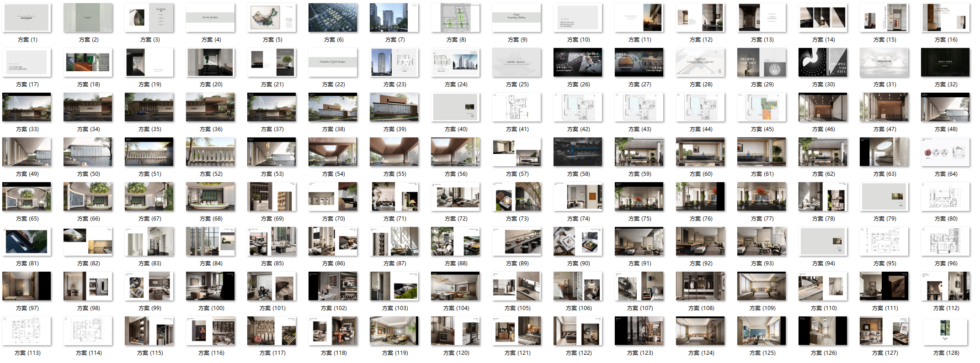
Task: Open the China map thumbnail 方案 (5)
Action: (272, 18)
